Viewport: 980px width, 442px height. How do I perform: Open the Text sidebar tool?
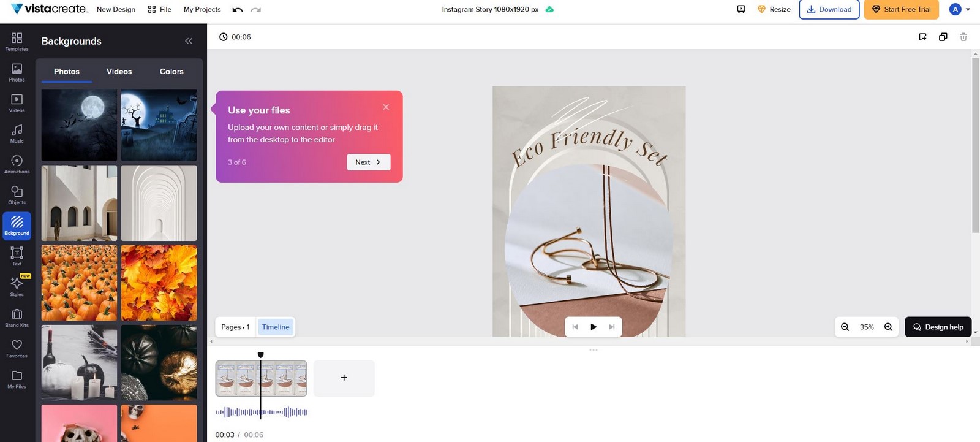[x=17, y=256]
